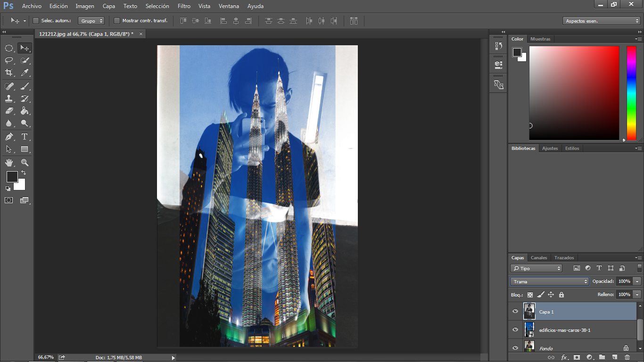Open the Trama blend mode dropdown

(550, 281)
